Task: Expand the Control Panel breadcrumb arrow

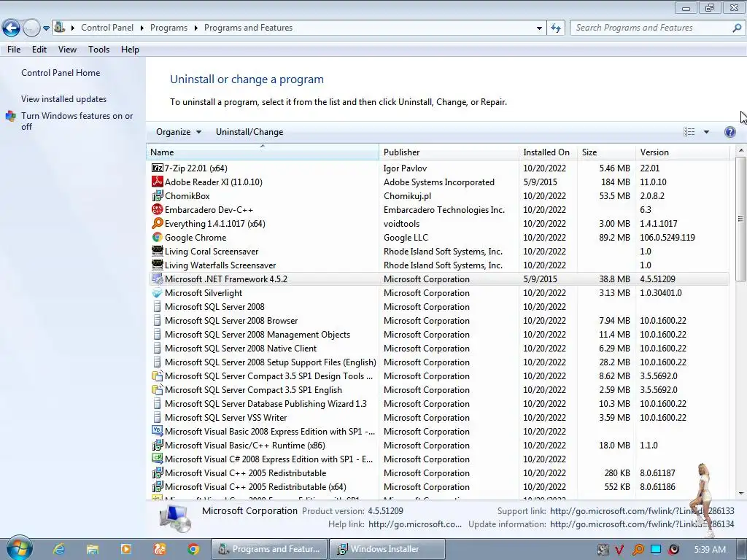Action: [x=142, y=28]
